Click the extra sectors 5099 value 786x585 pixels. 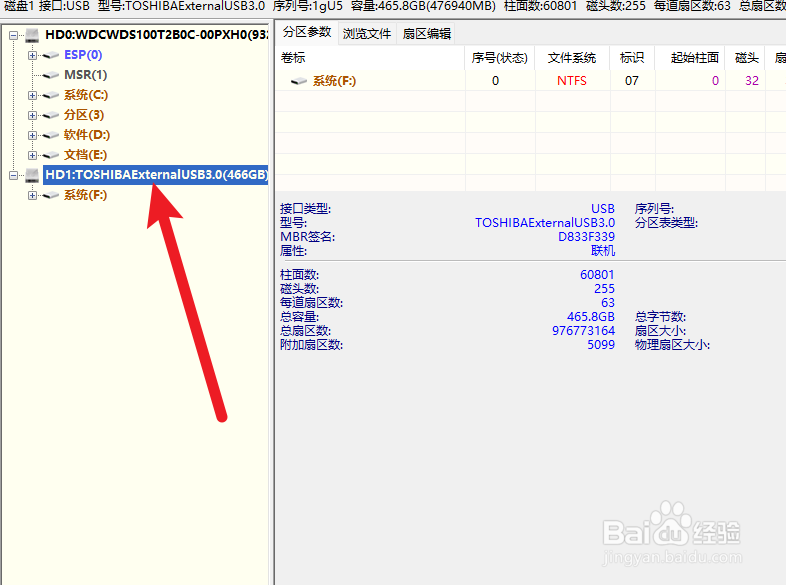(601, 345)
